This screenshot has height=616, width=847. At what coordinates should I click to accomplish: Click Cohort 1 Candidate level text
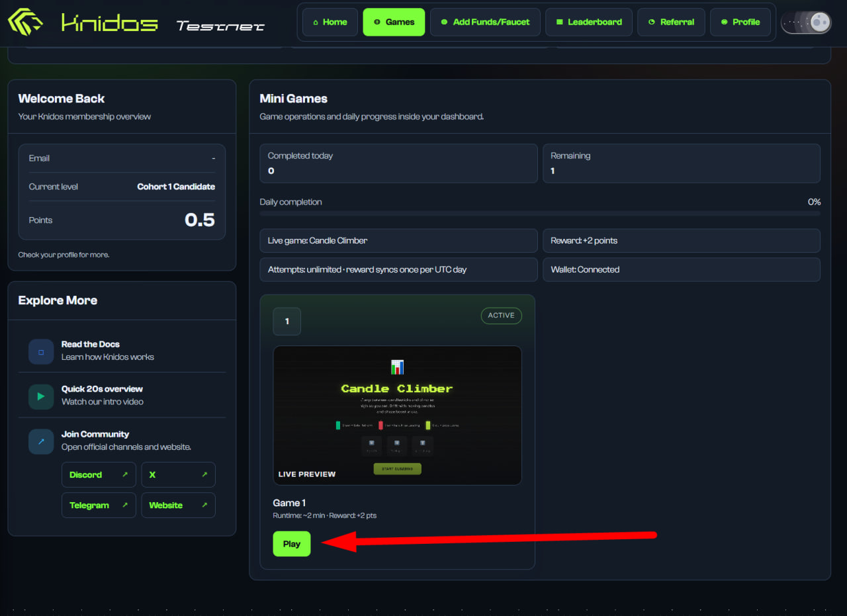click(176, 187)
